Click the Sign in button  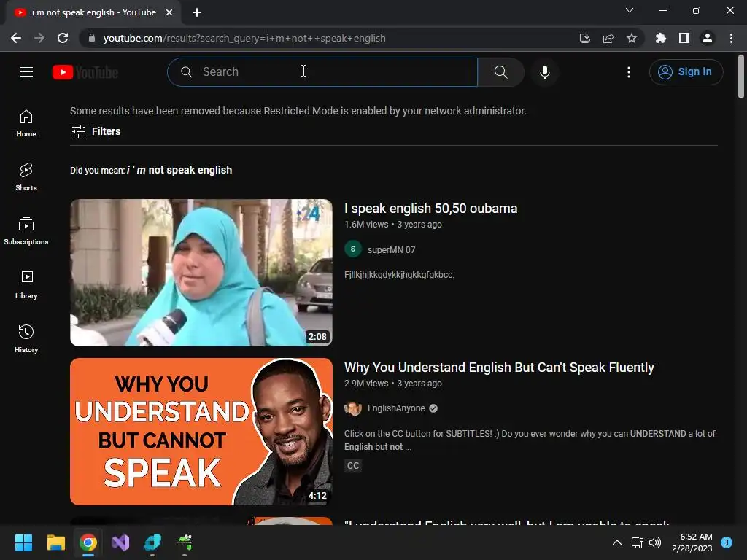pos(686,72)
